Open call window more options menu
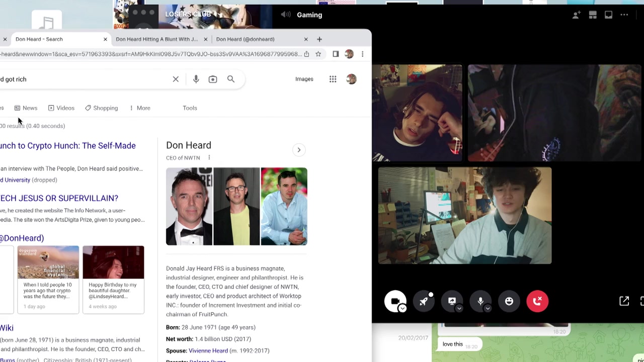 (x=624, y=15)
